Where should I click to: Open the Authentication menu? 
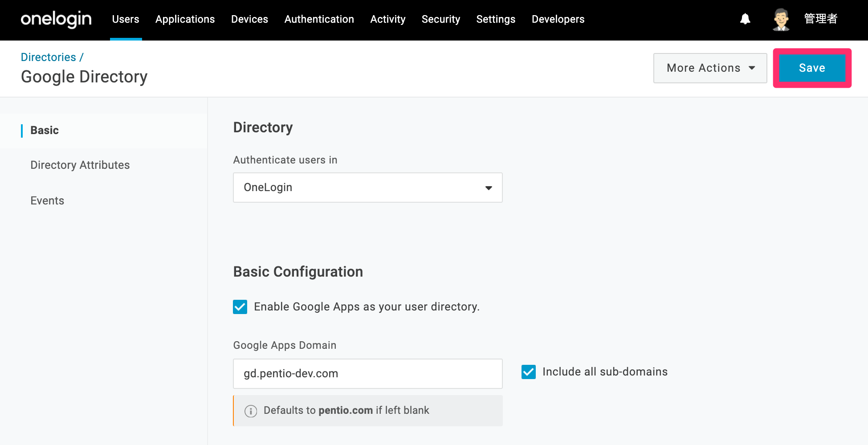[x=319, y=19]
